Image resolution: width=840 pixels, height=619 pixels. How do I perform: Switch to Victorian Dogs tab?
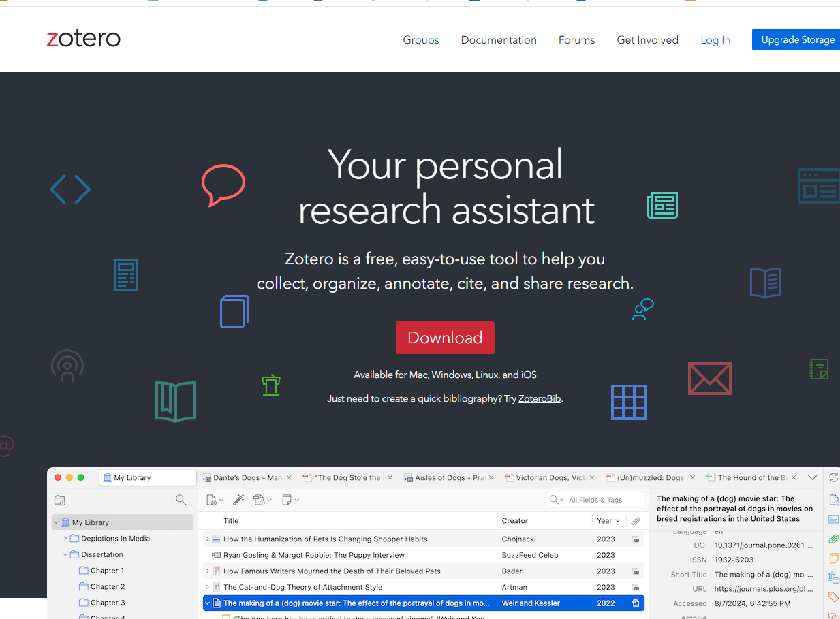550,478
